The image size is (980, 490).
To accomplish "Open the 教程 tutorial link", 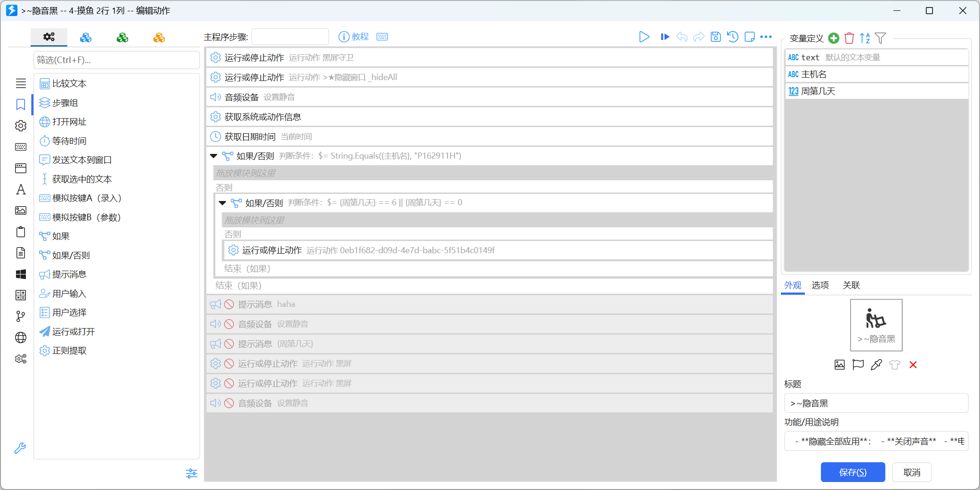I will 353,37.
